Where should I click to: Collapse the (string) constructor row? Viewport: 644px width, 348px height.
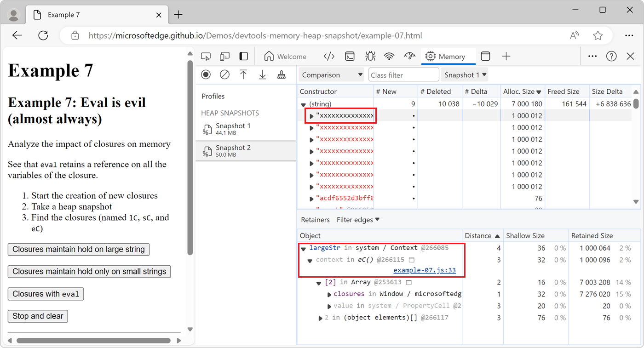(303, 104)
